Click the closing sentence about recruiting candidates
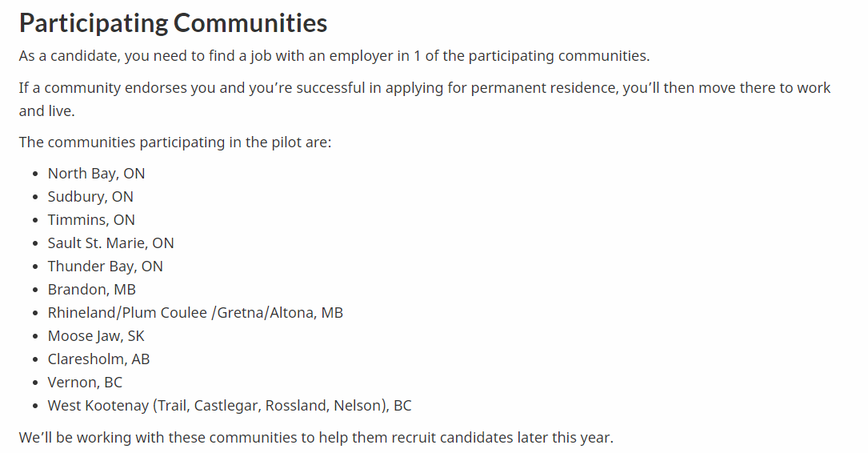This screenshot has height=453, width=868. click(x=316, y=438)
